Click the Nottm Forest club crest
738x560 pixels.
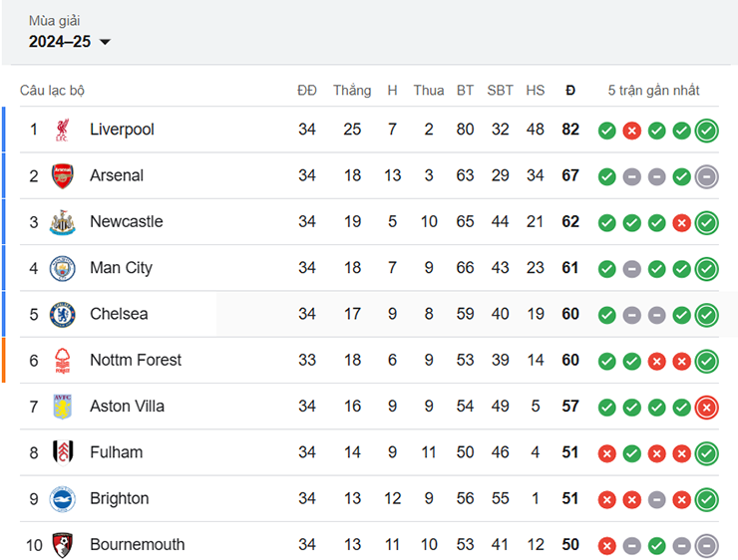(63, 360)
